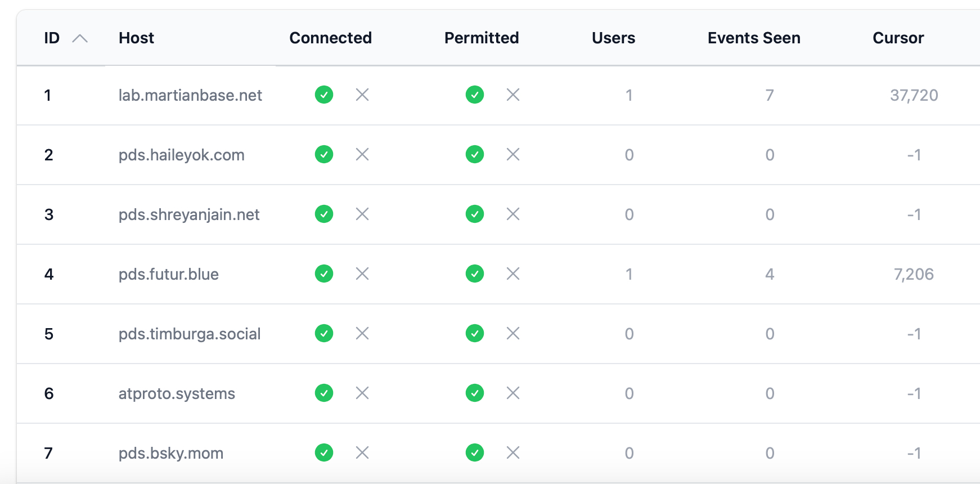Screen dimensions: 980x484
Task: Click the X icon in Connected column for lab.martianbase.net
Action: [362, 95]
